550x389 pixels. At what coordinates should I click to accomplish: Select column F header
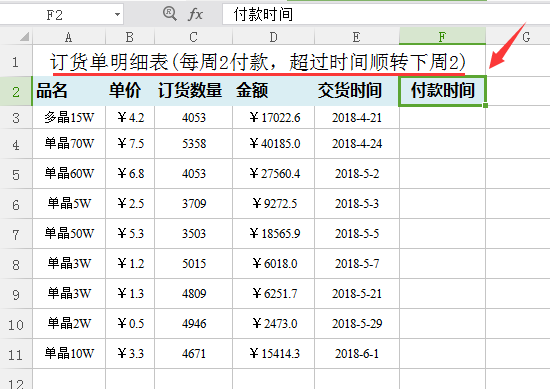point(442,36)
